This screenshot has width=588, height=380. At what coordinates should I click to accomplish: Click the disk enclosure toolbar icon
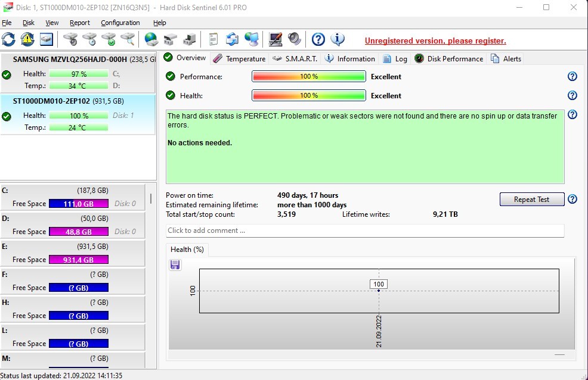coord(170,39)
